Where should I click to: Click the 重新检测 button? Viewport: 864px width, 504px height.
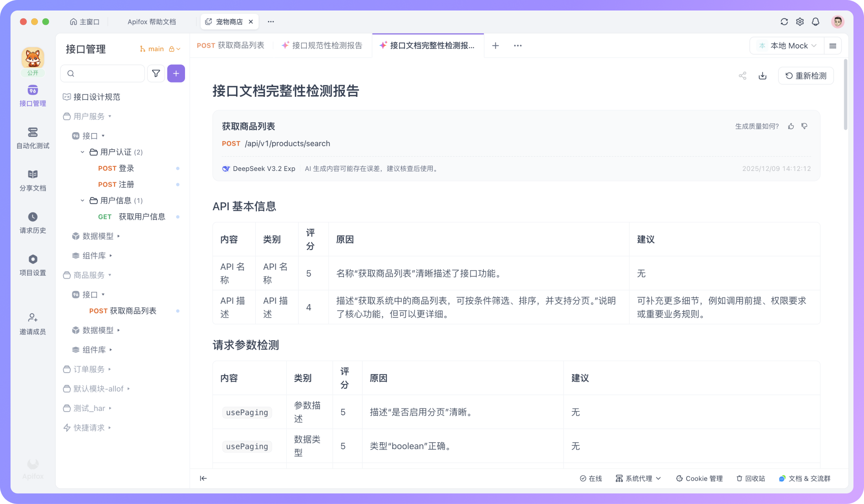(805, 76)
